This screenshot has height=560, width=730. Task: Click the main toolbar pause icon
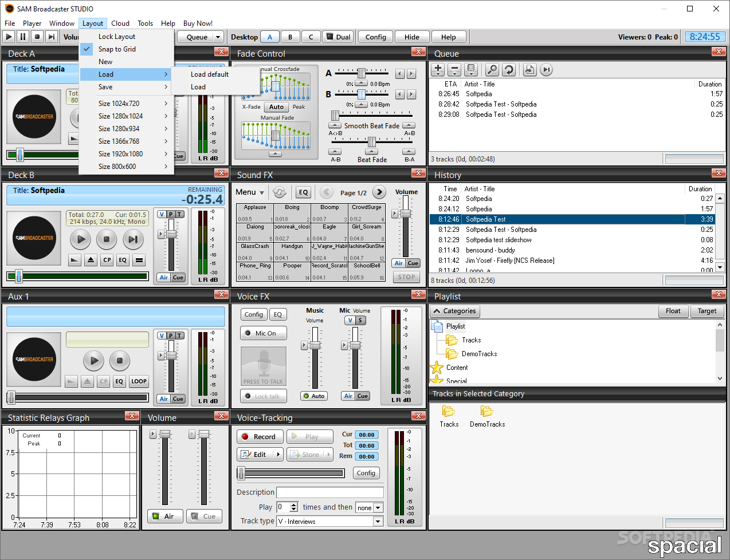(23, 37)
